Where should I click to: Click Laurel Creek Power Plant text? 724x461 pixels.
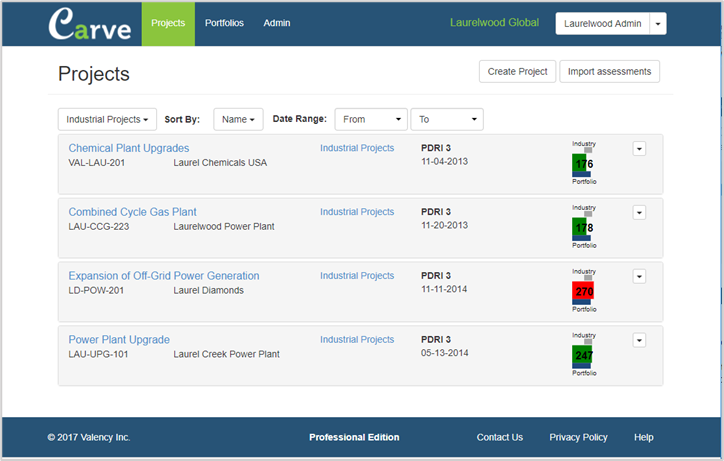[x=226, y=354]
